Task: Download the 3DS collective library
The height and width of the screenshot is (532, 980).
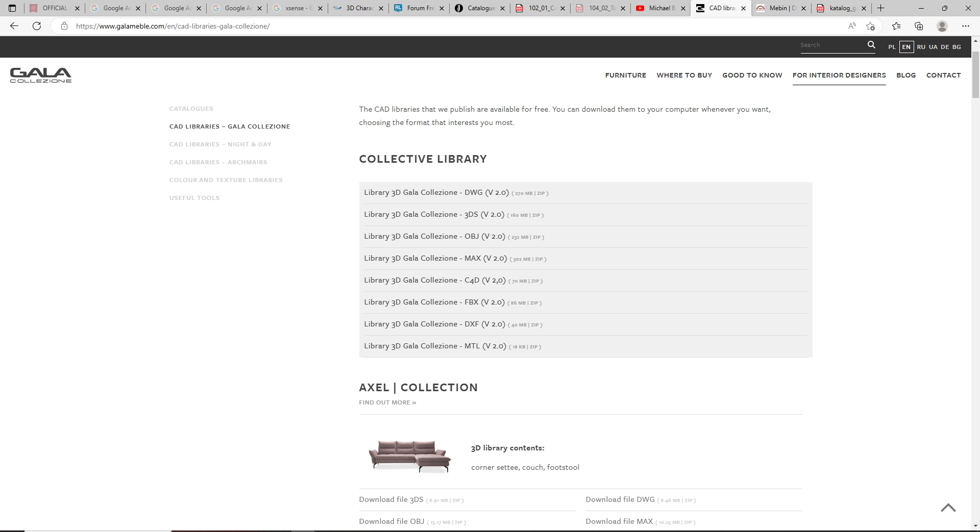Action: pyautogui.click(x=585, y=215)
